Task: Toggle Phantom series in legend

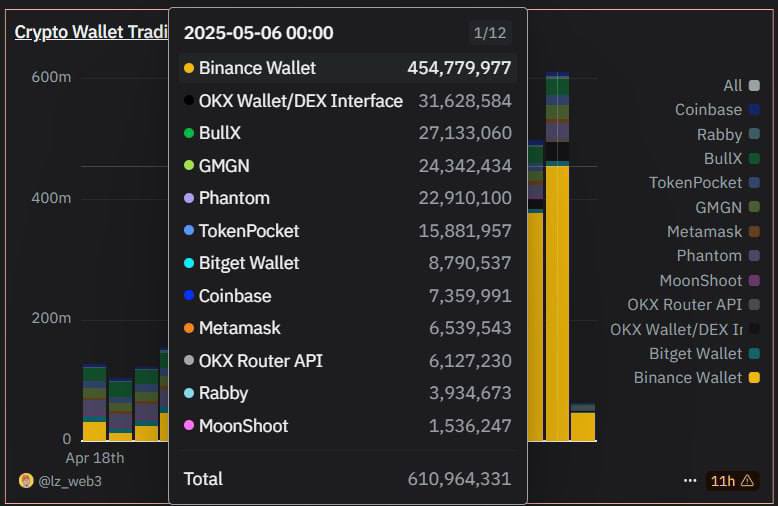Action: point(718,256)
